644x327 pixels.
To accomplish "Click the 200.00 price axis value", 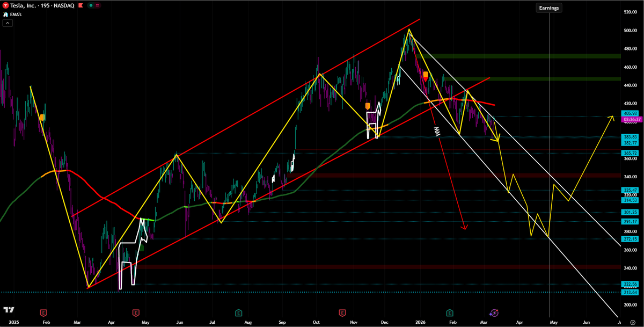I will coord(630,304).
